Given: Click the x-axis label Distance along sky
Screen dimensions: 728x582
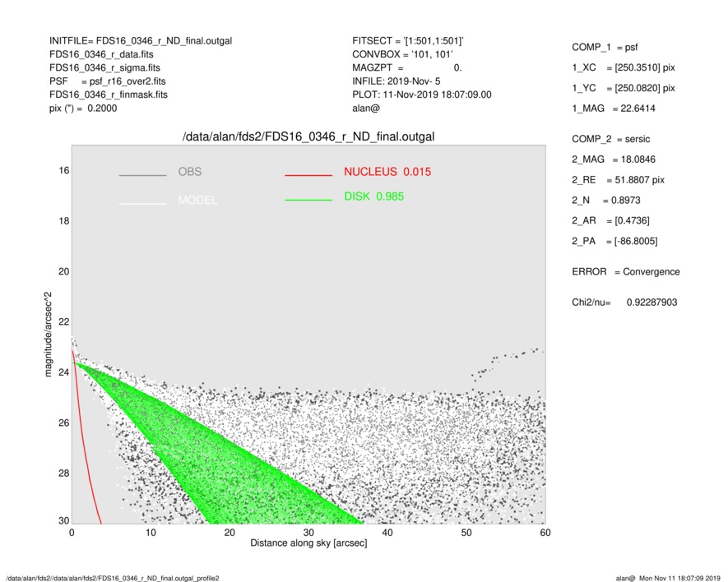Looking at the screenshot, I should 308,543.
